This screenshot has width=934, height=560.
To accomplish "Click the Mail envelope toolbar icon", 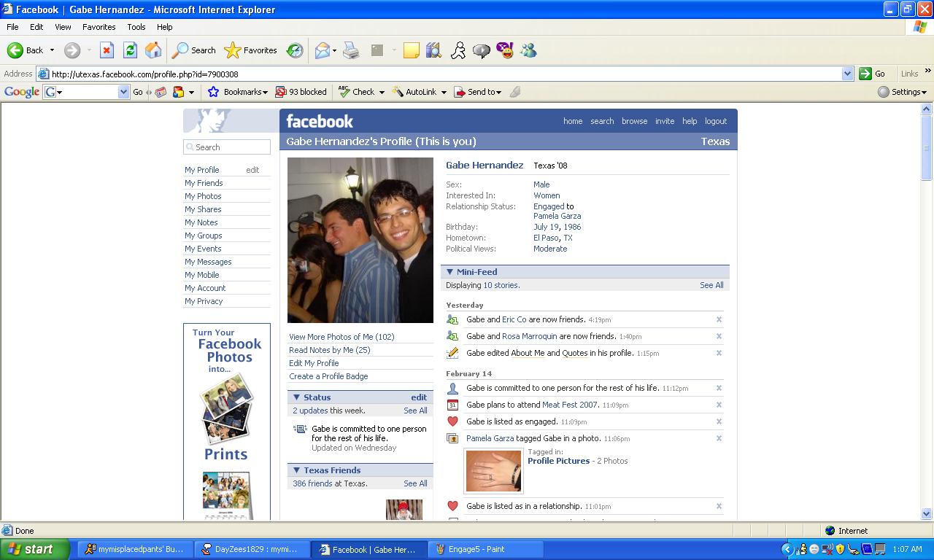I will 323,50.
